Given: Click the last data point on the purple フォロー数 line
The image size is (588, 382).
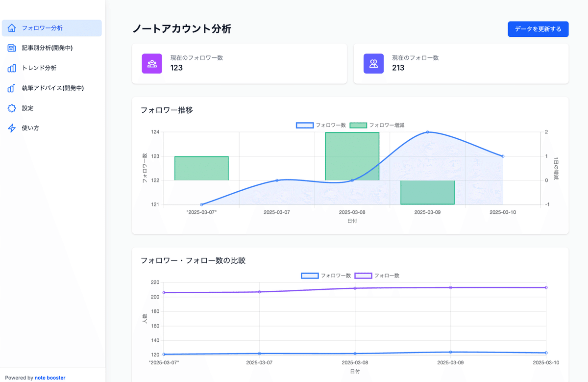Looking at the screenshot, I should tap(545, 288).
